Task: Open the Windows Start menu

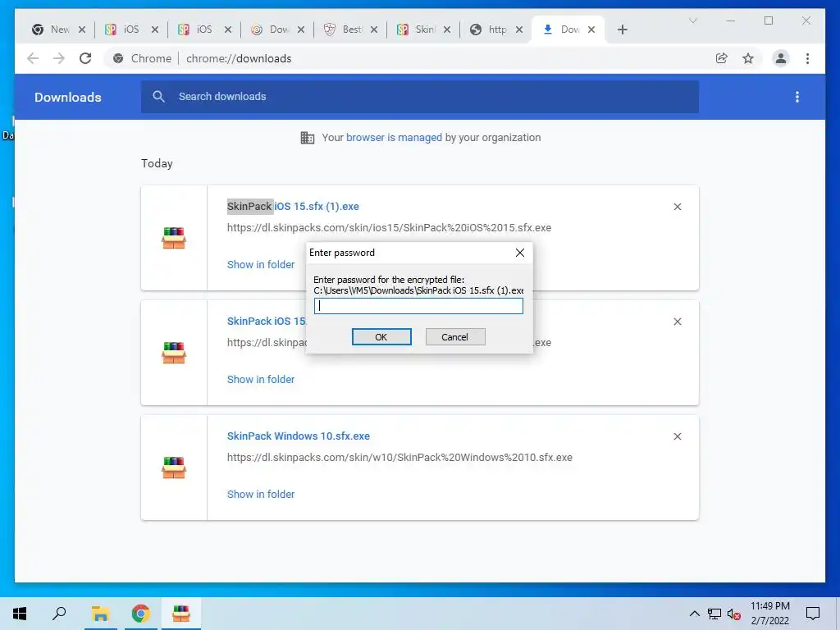Action: [20, 614]
